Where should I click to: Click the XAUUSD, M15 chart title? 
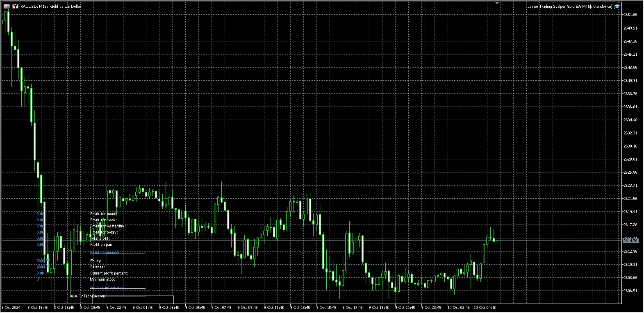(x=51, y=7)
